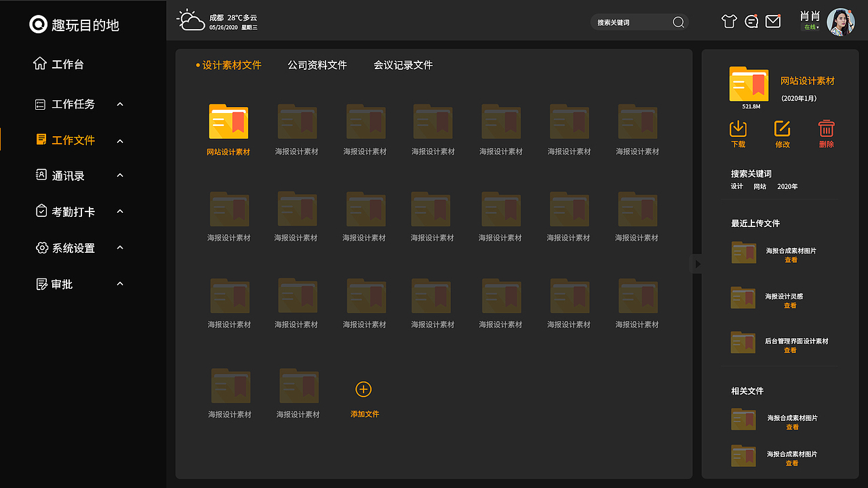The image size is (868, 488).
Task: Click the 审批 approval icon
Action: [41, 284]
